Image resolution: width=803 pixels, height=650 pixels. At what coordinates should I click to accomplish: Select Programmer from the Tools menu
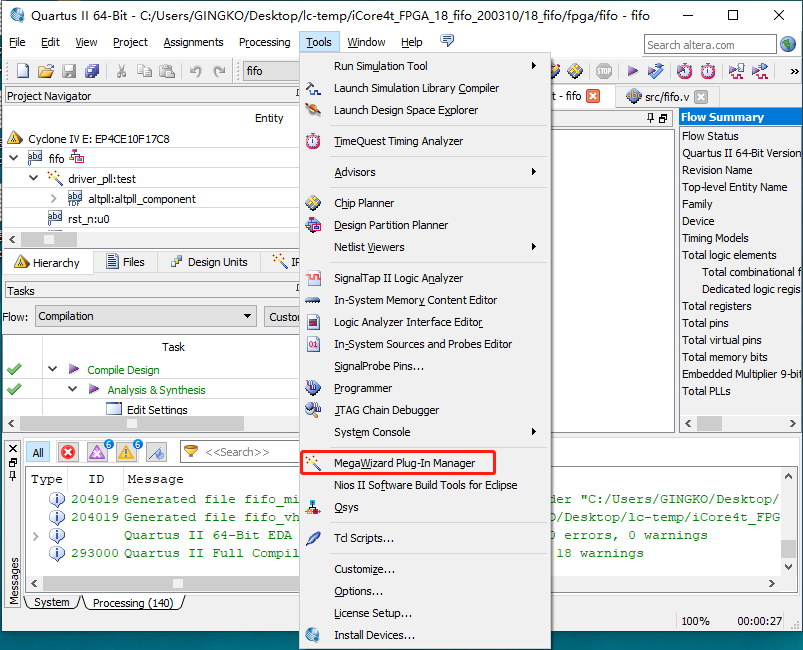pos(363,388)
